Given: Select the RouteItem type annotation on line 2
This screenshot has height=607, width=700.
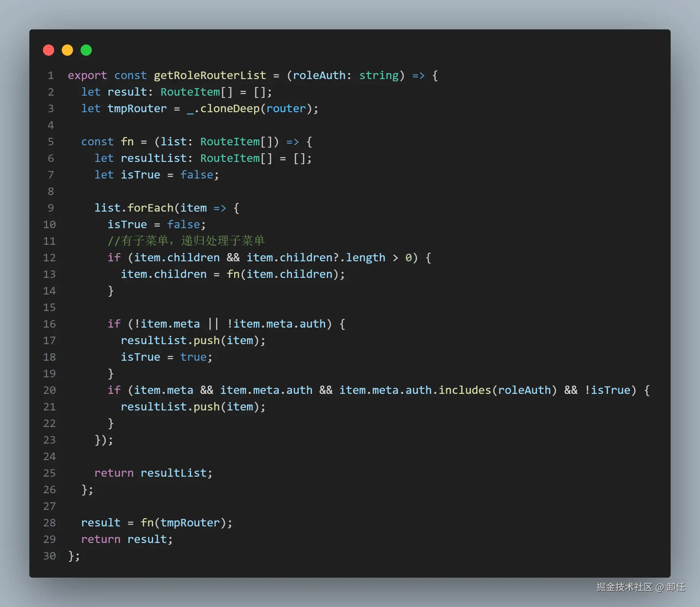Looking at the screenshot, I should point(190,92).
